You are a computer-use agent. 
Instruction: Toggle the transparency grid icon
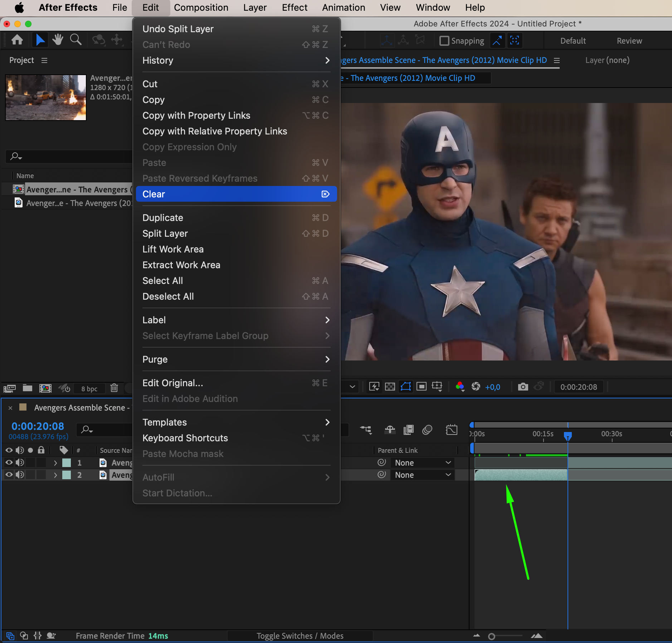click(390, 387)
